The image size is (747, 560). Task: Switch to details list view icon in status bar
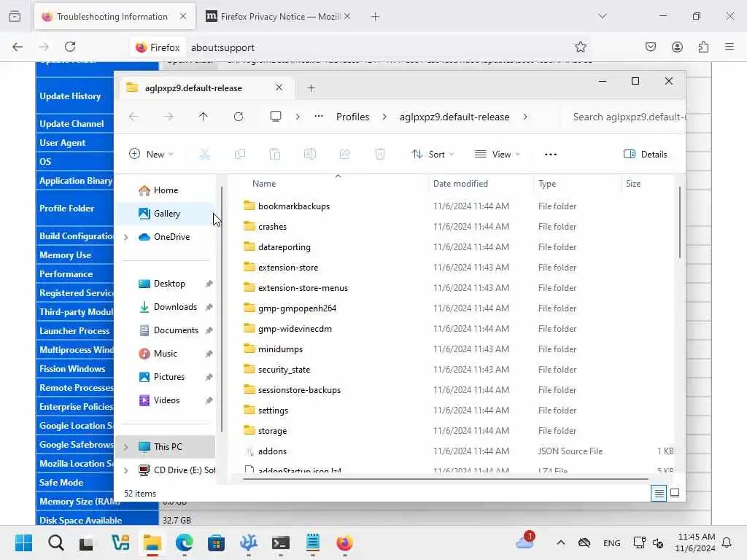coord(659,494)
